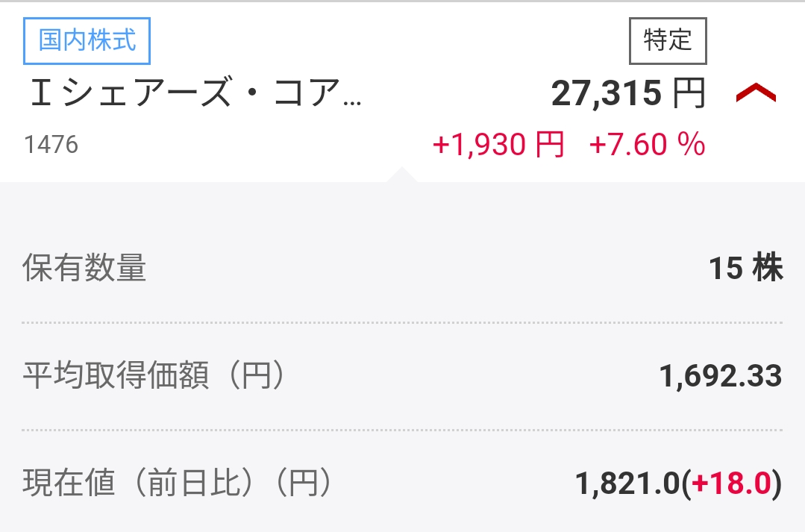The height and width of the screenshot is (532, 805).
Task: Click the profit amount +1,930 円
Action: coord(498,144)
